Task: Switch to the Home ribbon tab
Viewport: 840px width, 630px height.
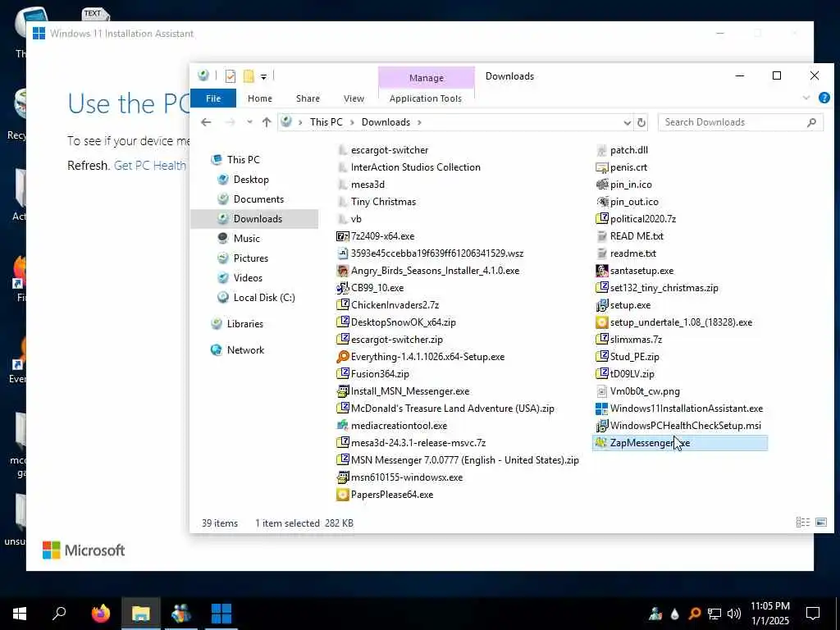Action: click(x=260, y=98)
